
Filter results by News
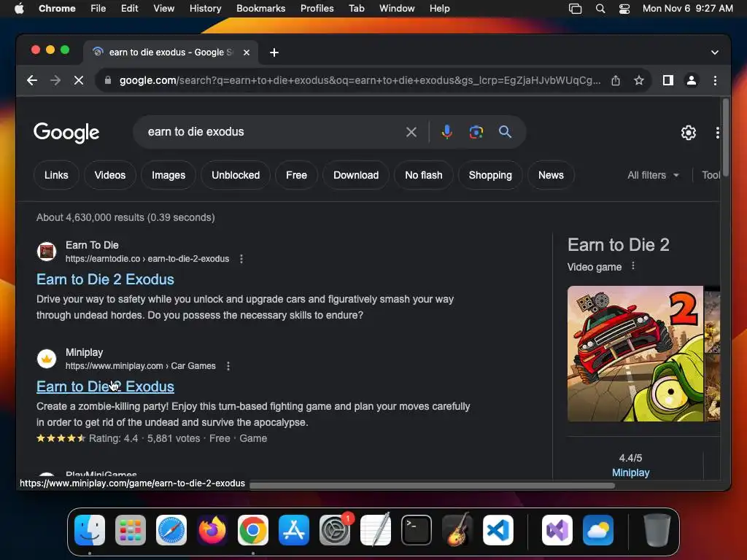coord(551,175)
